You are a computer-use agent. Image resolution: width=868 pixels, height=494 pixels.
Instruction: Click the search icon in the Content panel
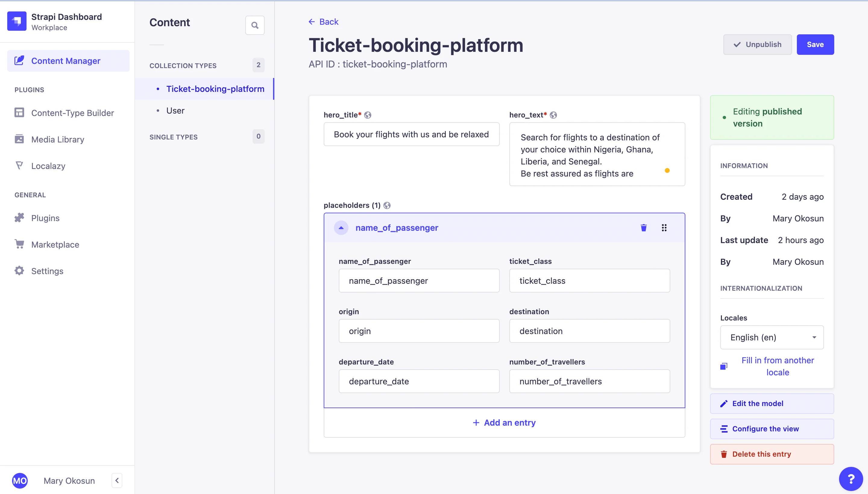255,25
